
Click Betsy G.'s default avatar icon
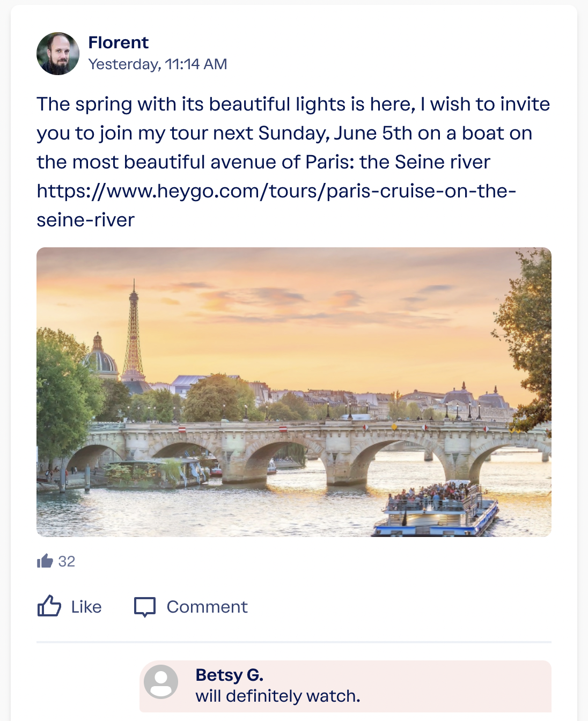161,682
